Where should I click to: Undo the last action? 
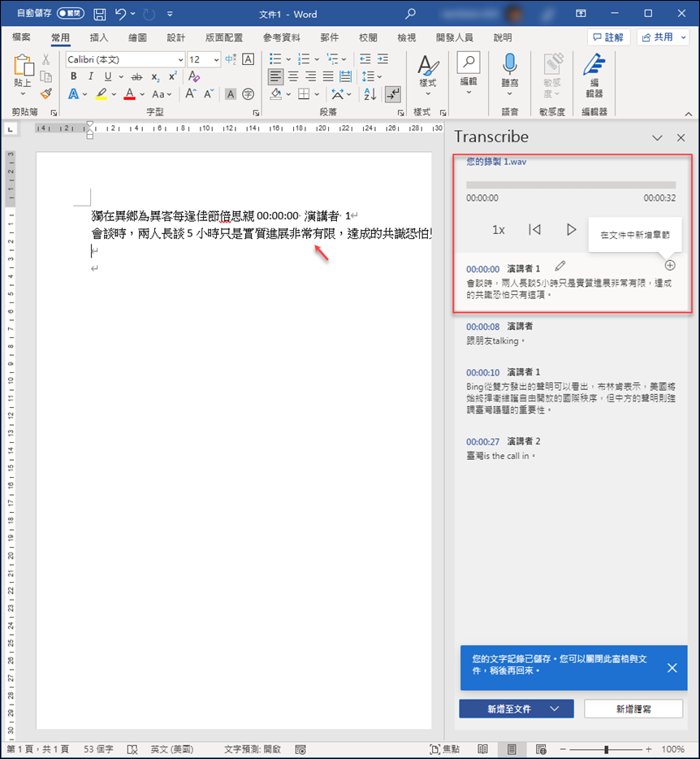[120, 14]
